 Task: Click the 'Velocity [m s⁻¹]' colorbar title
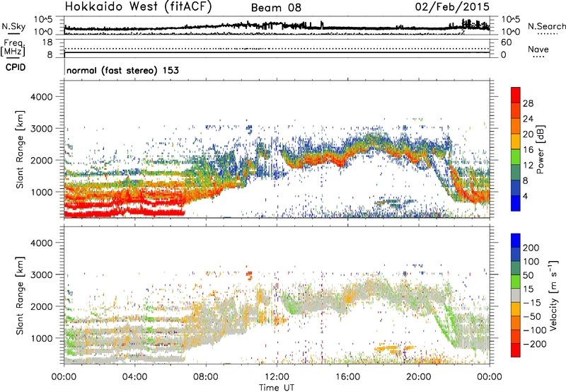[553, 295]
